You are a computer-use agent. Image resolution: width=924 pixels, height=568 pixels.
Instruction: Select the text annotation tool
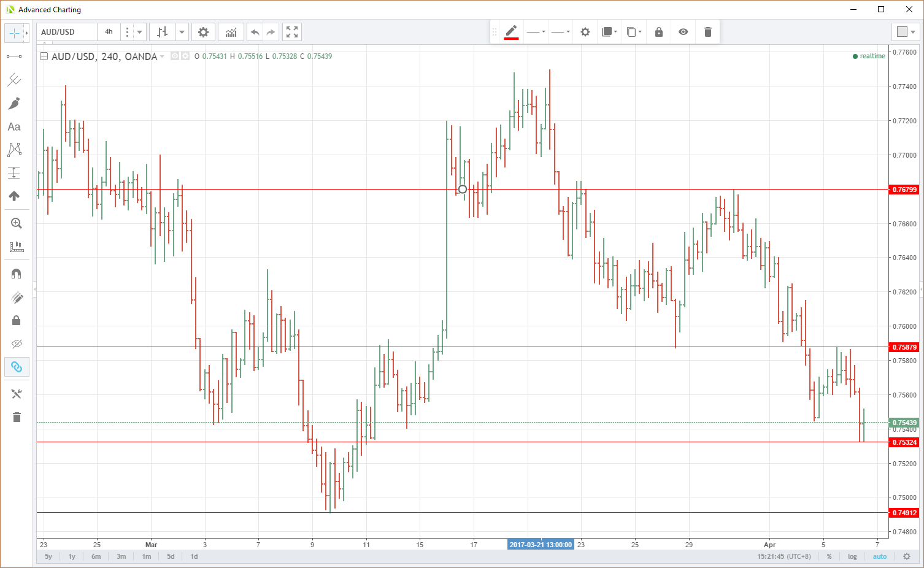(14, 126)
